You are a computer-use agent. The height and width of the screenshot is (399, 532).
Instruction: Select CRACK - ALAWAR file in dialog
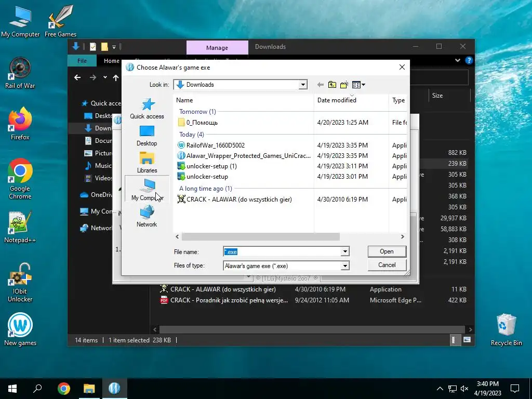(x=239, y=199)
